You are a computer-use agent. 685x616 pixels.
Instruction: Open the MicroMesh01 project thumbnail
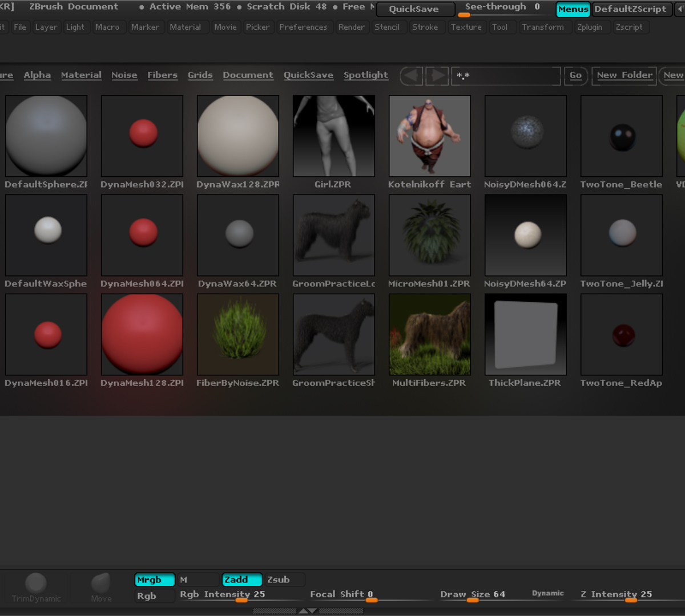[x=430, y=235]
